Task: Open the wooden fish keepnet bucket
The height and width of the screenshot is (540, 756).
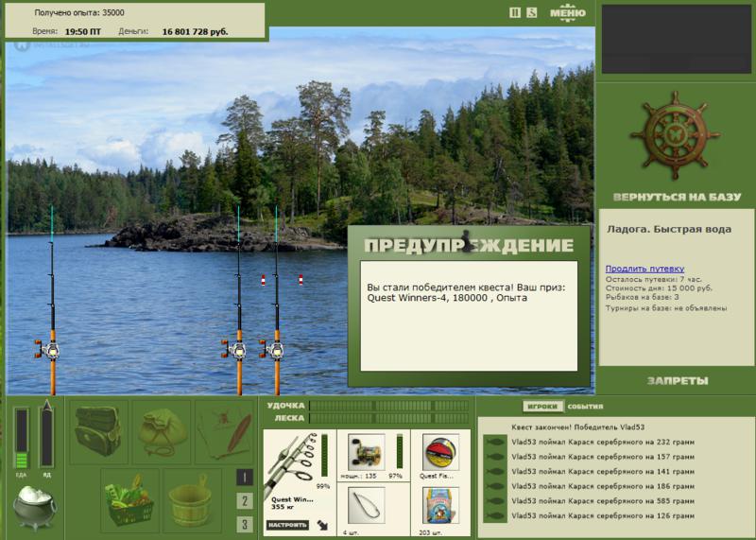Action: [x=192, y=498]
